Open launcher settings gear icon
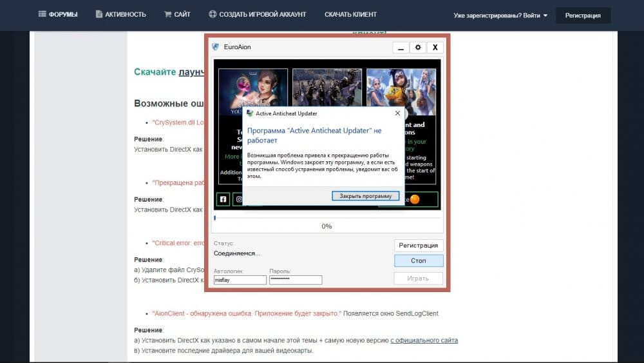This screenshot has height=363, width=644. click(x=418, y=48)
